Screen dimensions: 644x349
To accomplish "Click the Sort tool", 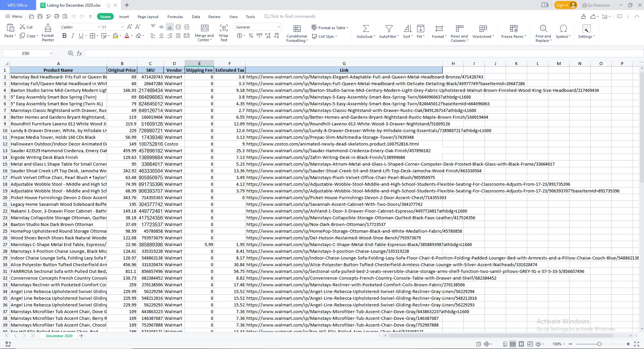I will coord(408,32).
